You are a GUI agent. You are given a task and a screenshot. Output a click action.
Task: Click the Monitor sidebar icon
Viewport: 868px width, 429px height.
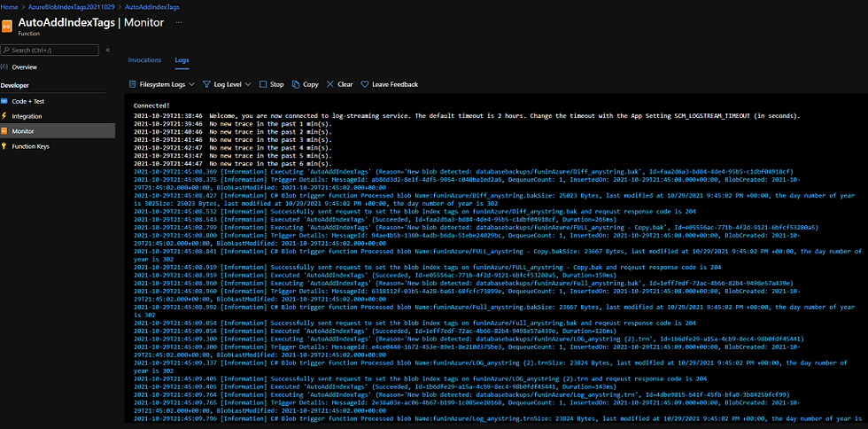(4, 131)
